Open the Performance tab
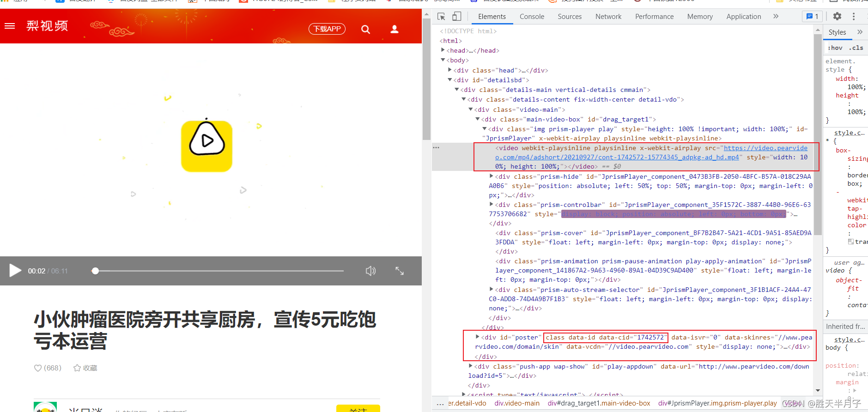 coord(654,17)
